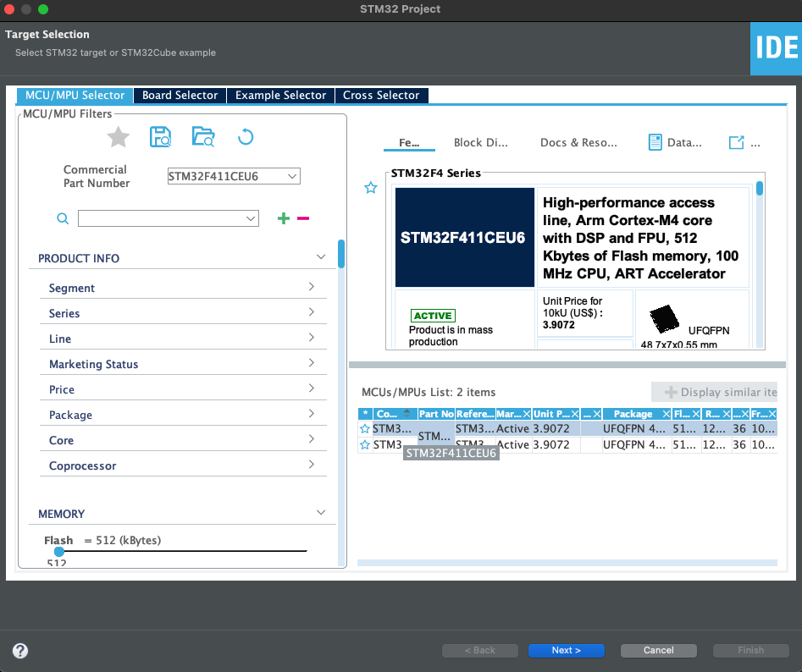Screen dimensions: 802x672
Task: Remove the Marketing status column via its X
Action: click(526, 414)
